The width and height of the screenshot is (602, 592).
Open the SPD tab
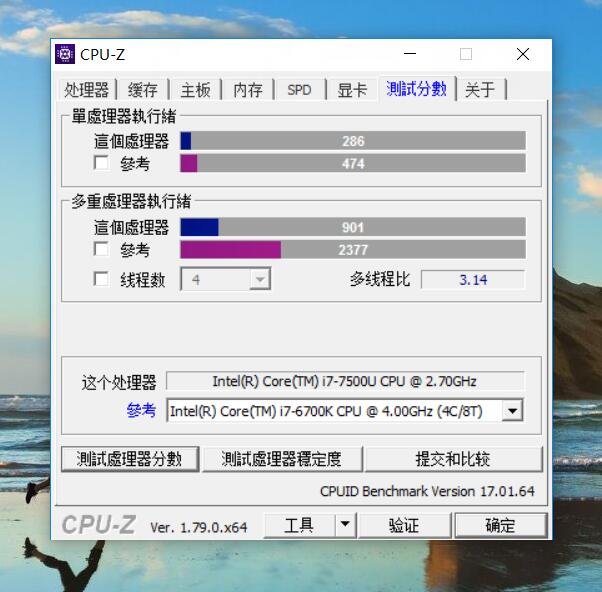click(300, 90)
